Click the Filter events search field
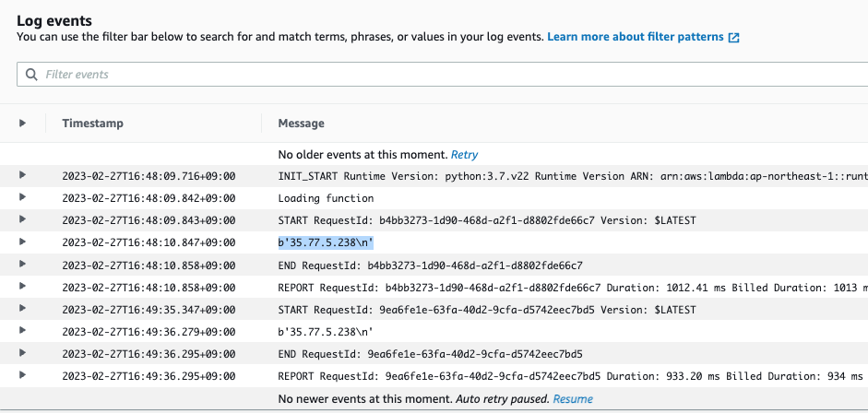The image size is (868, 413). (443, 74)
